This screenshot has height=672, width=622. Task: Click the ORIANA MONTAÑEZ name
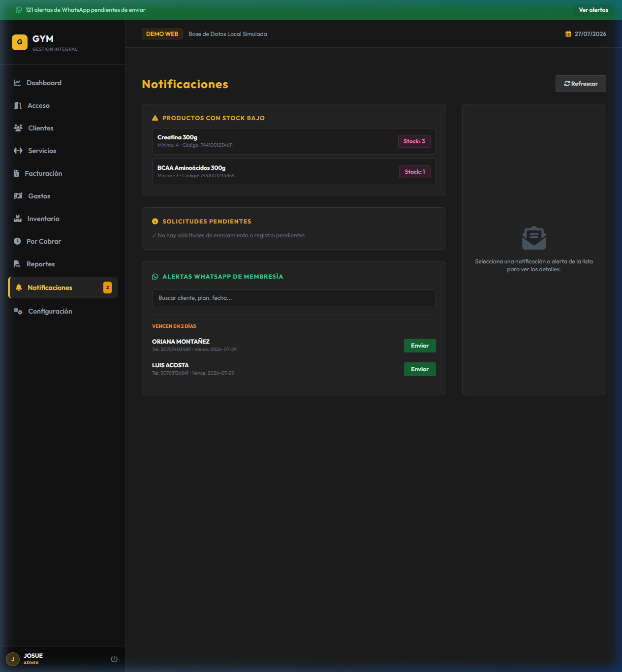(181, 342)
